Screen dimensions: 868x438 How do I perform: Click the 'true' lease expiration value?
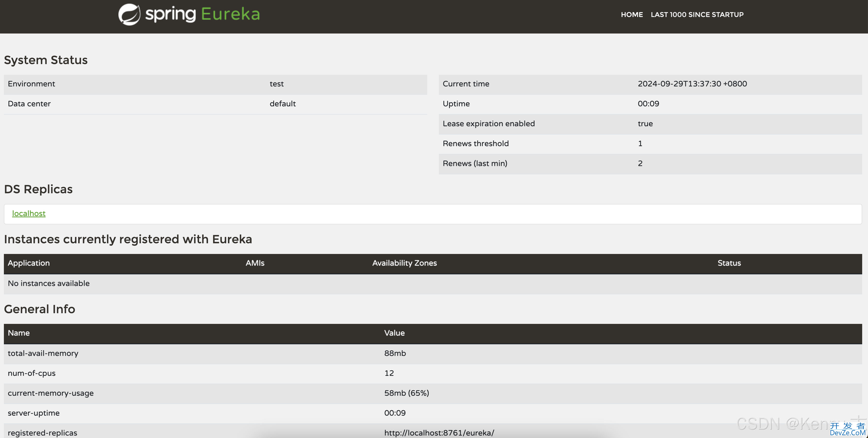645,124
